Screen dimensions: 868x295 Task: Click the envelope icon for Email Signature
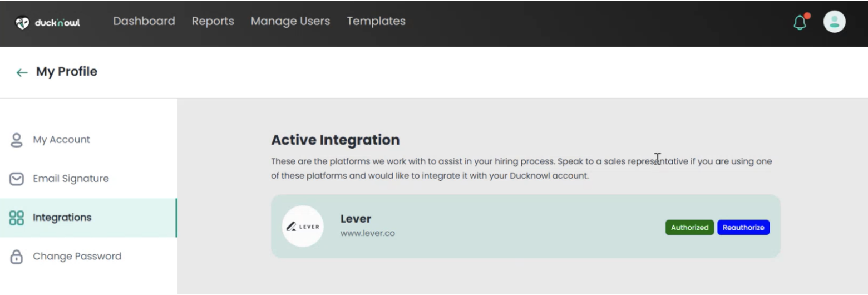pos(17,179)
